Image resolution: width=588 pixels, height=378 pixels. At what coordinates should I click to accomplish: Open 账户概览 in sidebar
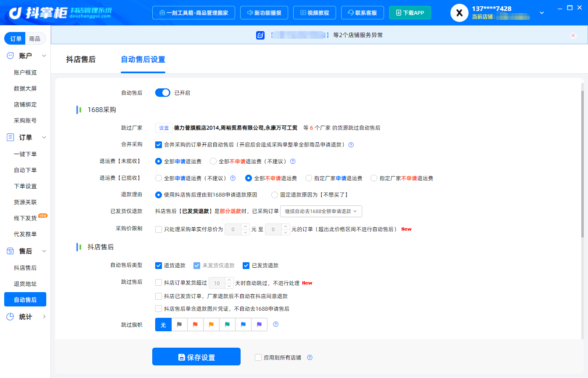[x=25, y=72]
